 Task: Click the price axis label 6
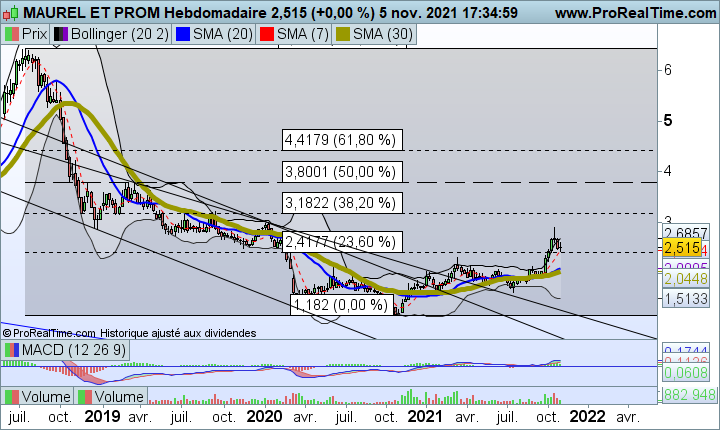[668, 70]
